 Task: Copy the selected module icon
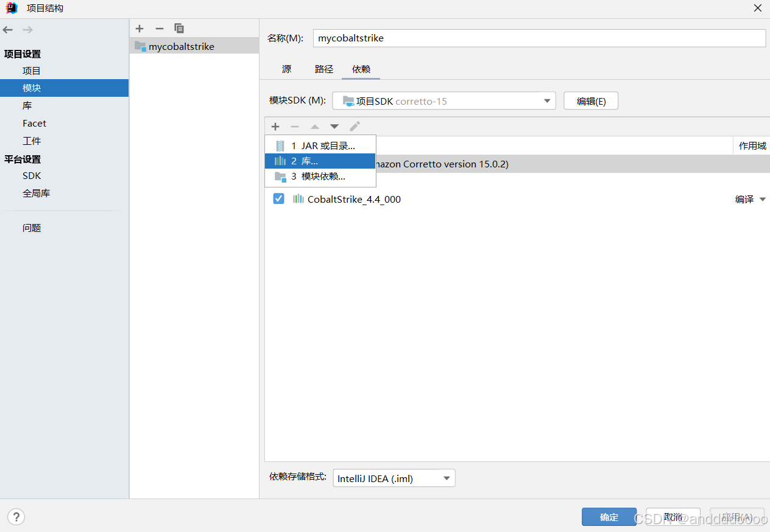click(179, 29)
